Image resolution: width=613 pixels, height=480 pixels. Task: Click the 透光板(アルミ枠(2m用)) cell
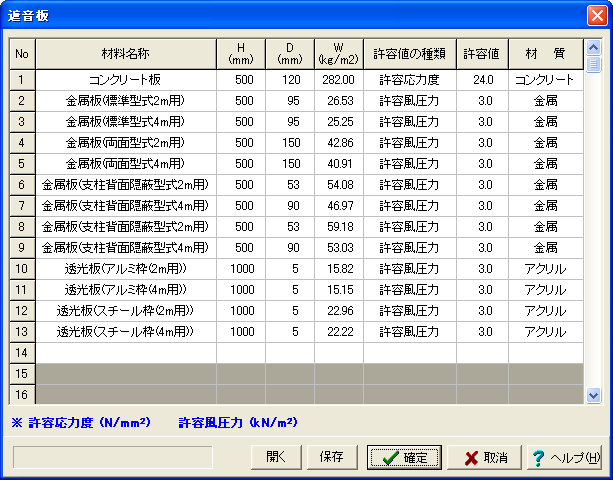tap(126, 269)
